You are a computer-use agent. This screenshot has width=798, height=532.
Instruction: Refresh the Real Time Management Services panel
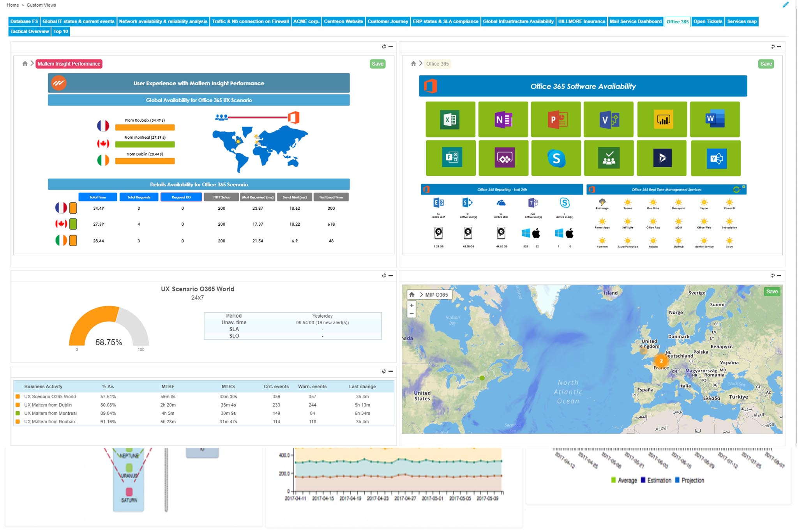[736, 189]
